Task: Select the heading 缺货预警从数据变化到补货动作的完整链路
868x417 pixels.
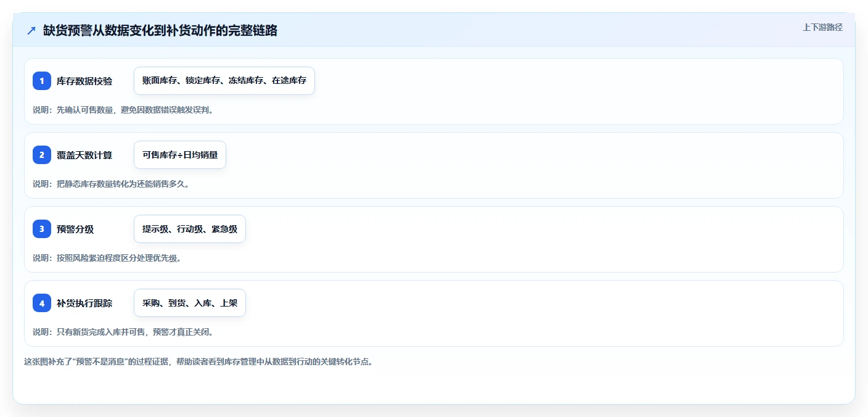Action: click(x=160, y=30)
